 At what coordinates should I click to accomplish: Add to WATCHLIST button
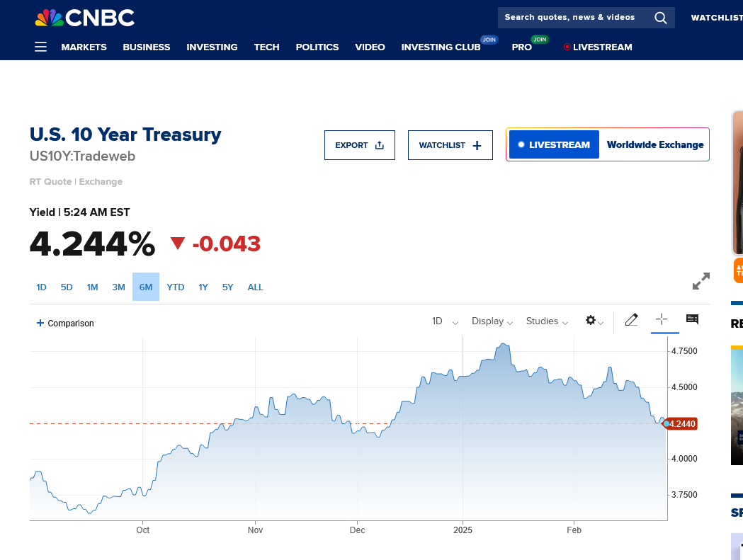450,145
